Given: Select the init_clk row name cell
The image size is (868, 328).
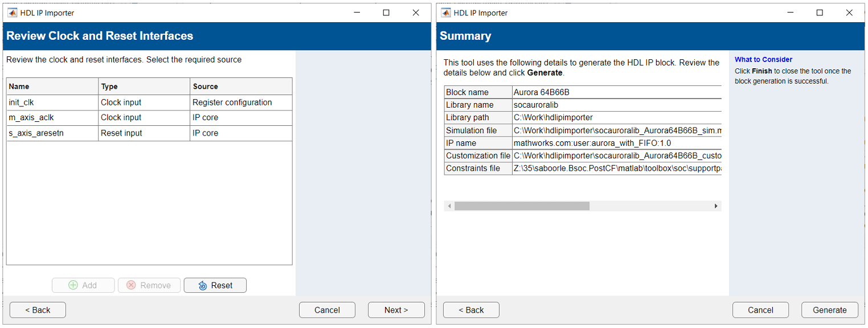Looking at the screenshot, I should coord(52,102).
